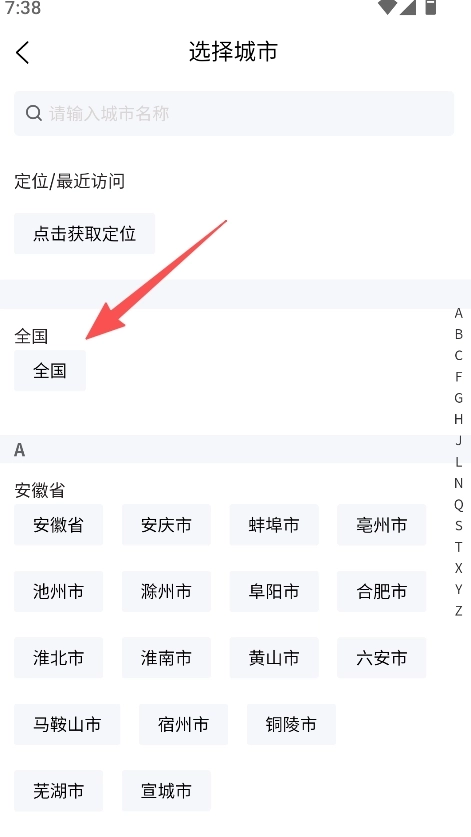Jump to letter Z in index
The width and height of the screenshot is (471, 837).
click(458, 611)
